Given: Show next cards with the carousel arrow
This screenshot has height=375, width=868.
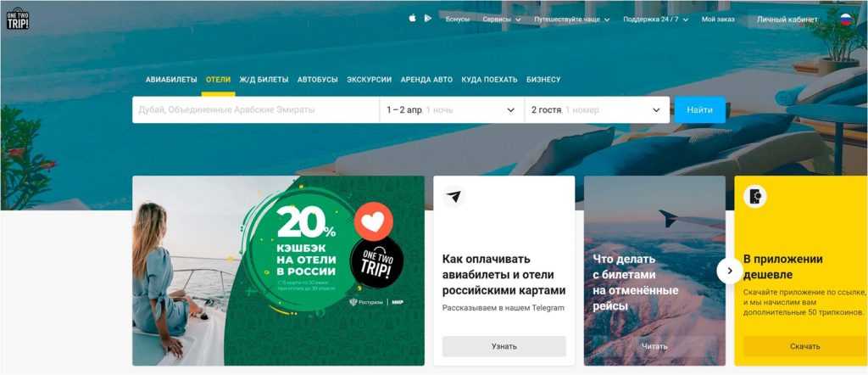Looking at the screenshot, I should coord(730,271).
